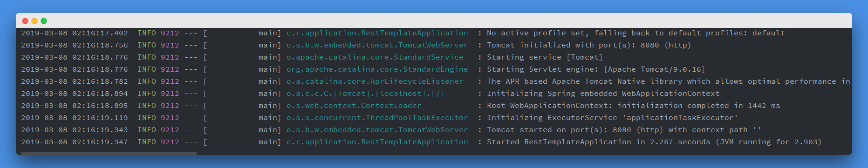
Task: Click the o.s.s.concurrent.ThreadPoolTaskExecutor logger name
Action: click(377, 118)
